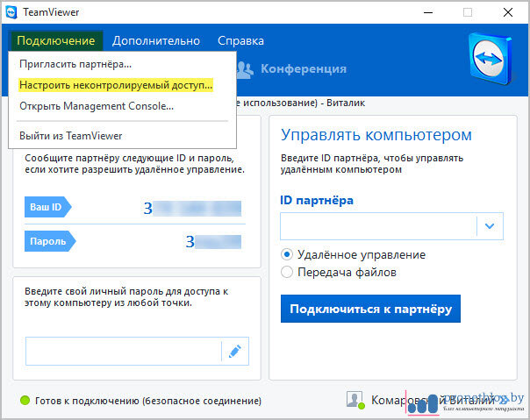Select Настроить неконтролируемый доступ...
530x420 pixels.
(x=116, y=85)
